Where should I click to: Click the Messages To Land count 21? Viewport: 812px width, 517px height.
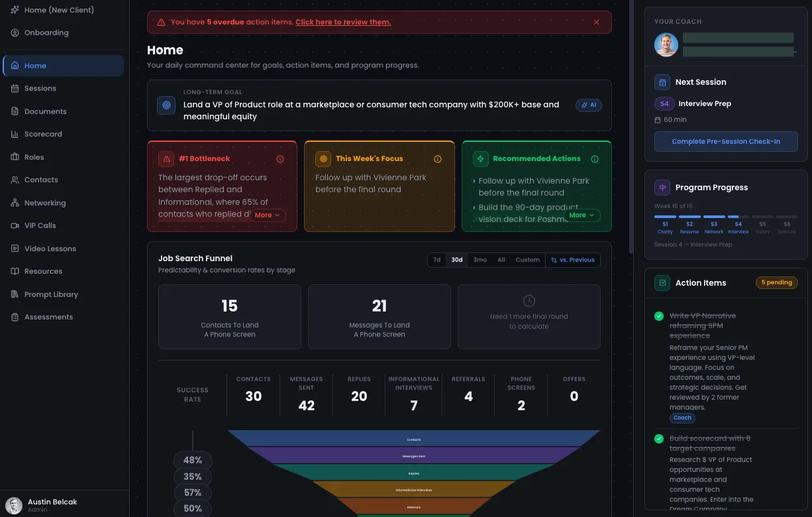click(x=380, y=306)
